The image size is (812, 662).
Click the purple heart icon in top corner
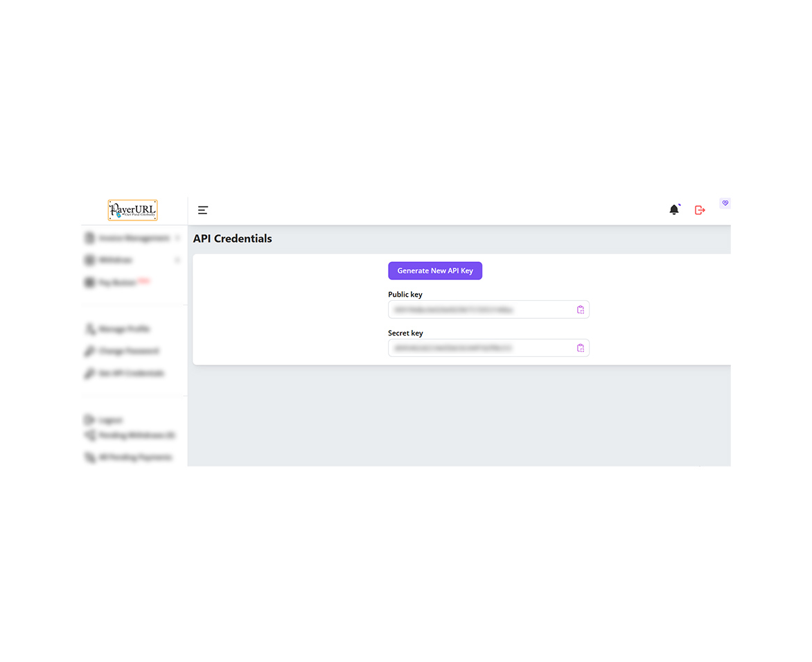pos(725,203)
